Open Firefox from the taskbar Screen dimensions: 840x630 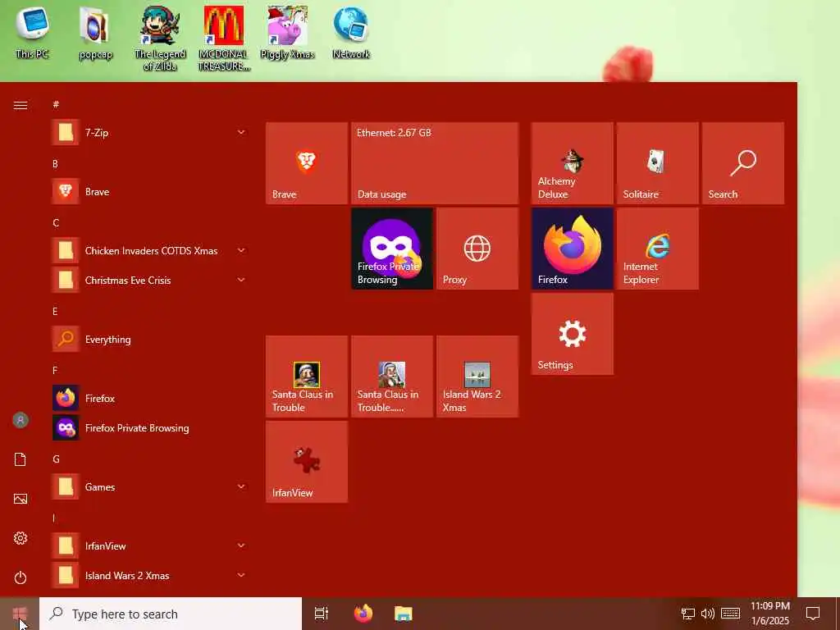coord(363,614)
